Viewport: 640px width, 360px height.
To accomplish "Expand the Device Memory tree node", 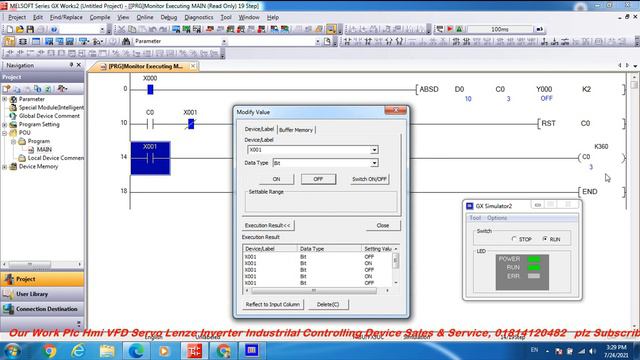I will [x=4, y=167].
